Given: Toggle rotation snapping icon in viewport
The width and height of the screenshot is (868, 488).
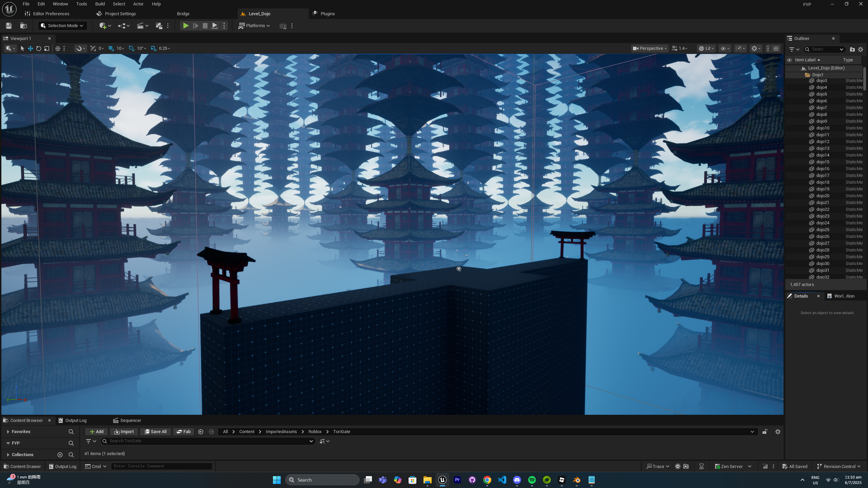Looking at the screenshot, I should pos(132,48).
